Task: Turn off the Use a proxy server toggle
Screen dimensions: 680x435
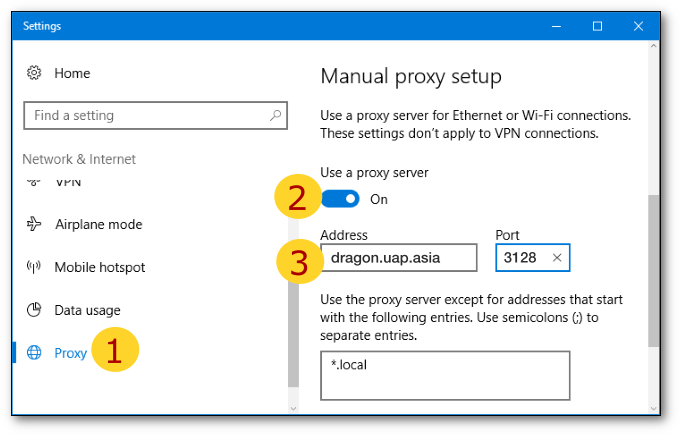Action: [x=340, y=199]
